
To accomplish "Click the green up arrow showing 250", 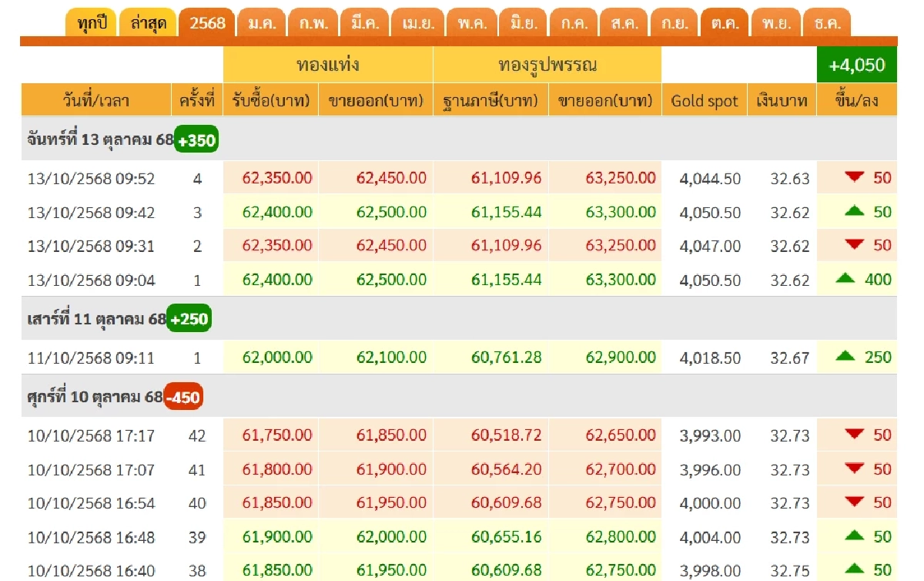I will click(846, 356).
